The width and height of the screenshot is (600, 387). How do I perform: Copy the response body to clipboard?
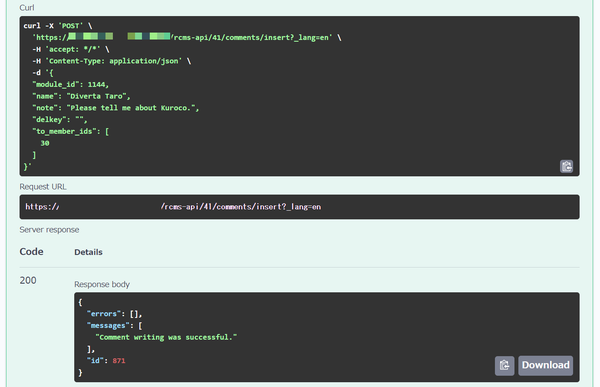pos(504,365)
